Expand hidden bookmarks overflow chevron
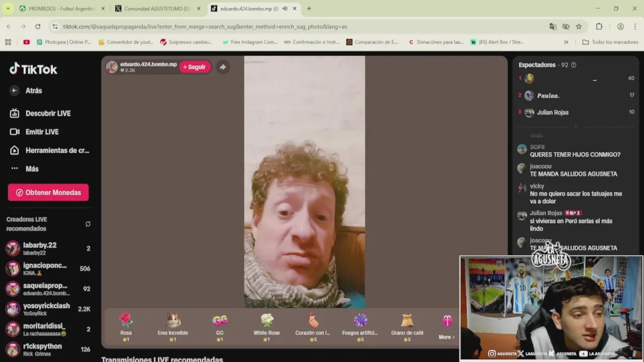The height and width of the screenshot is (362, 644). pyautogui.click(x=566, y=42)
